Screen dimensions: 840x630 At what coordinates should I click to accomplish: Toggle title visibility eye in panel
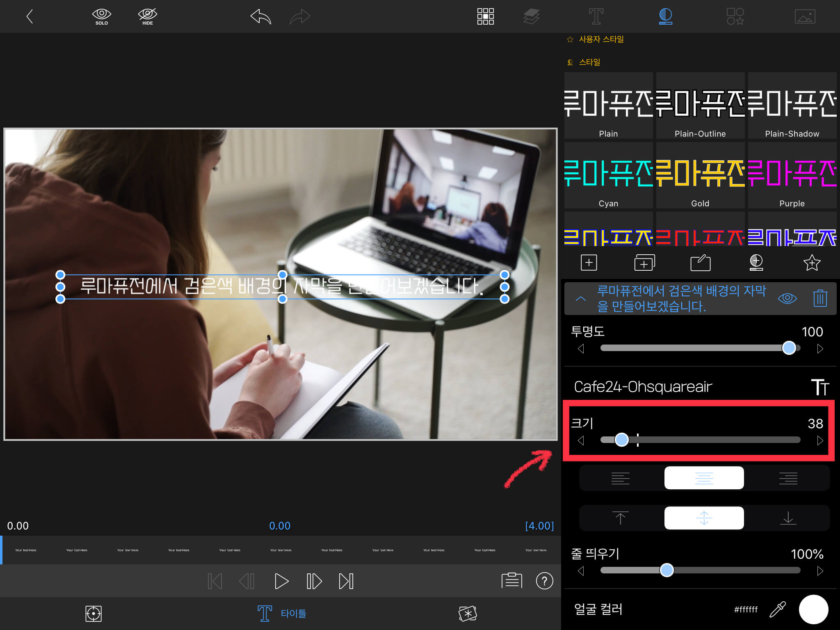tap(787, 298)
